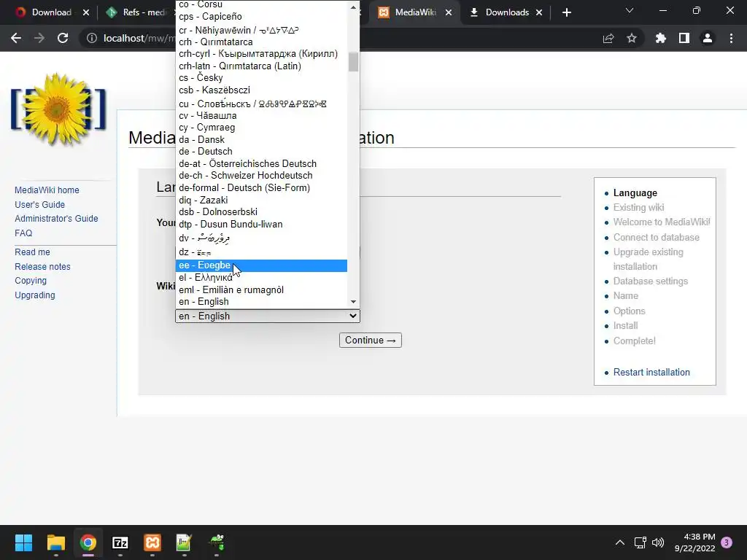Bookmark this page with the star icon
Screen dimensions: 747x560
coord(632,38)
